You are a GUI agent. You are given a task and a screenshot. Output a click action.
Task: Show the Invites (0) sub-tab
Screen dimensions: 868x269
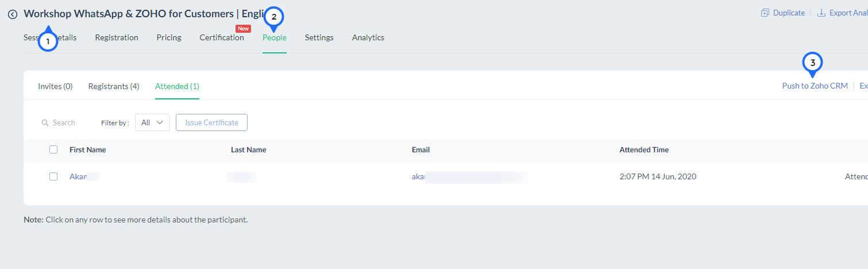pos(55,86)
